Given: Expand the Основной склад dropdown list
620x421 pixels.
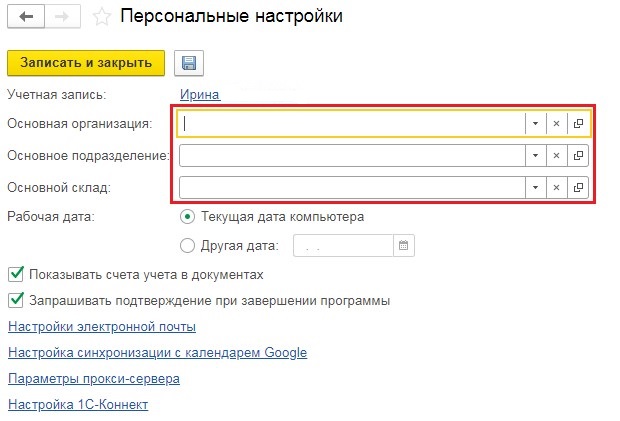Looking at the screenshot, I should pyautogui.click(x=535, y=188).
